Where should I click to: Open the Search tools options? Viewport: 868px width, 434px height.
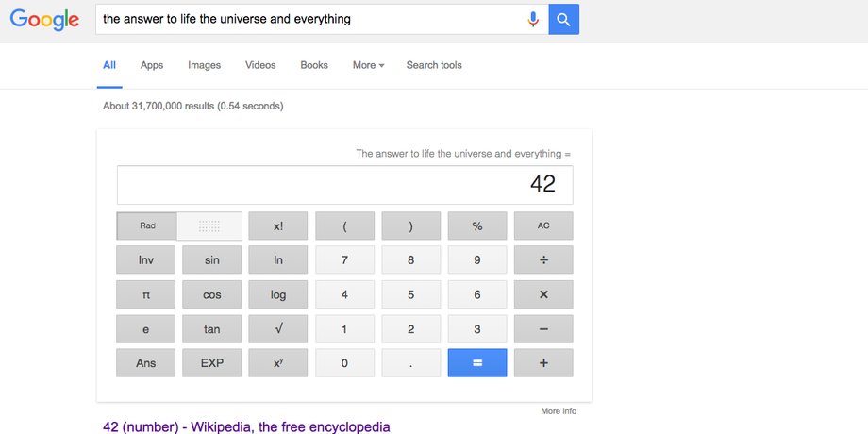pos(434,65)
